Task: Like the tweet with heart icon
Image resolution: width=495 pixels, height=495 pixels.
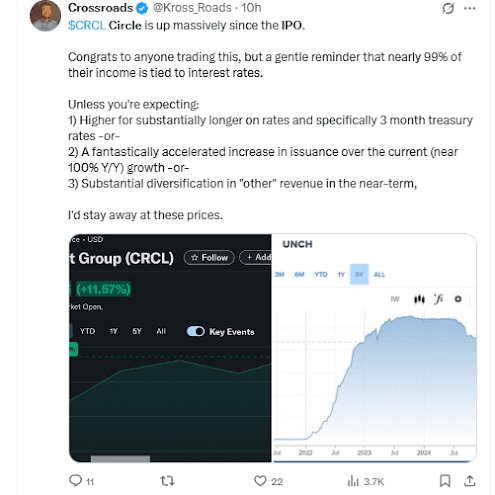Action: click(x=260, y=481)
